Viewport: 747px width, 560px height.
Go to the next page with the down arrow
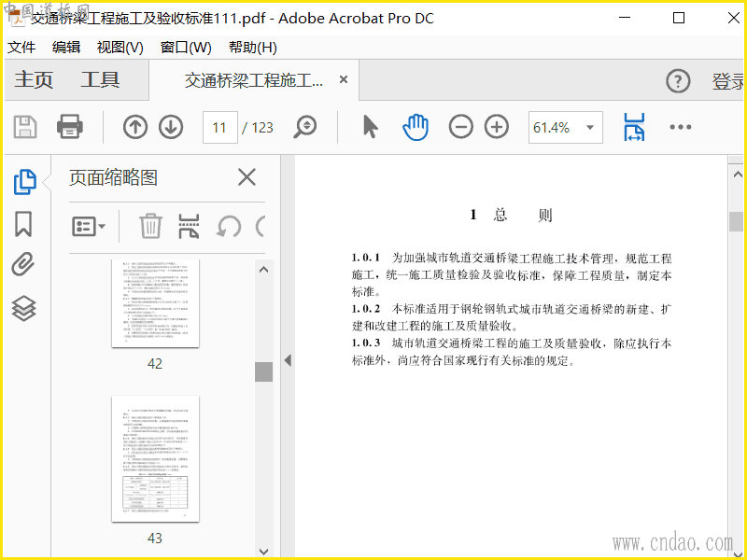point(171,127)
